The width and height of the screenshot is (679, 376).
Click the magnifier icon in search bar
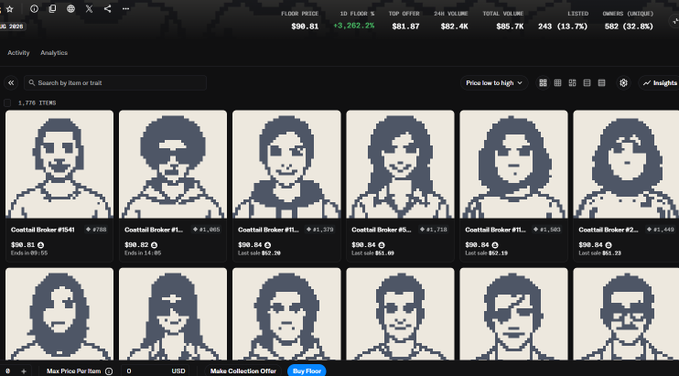32,83
